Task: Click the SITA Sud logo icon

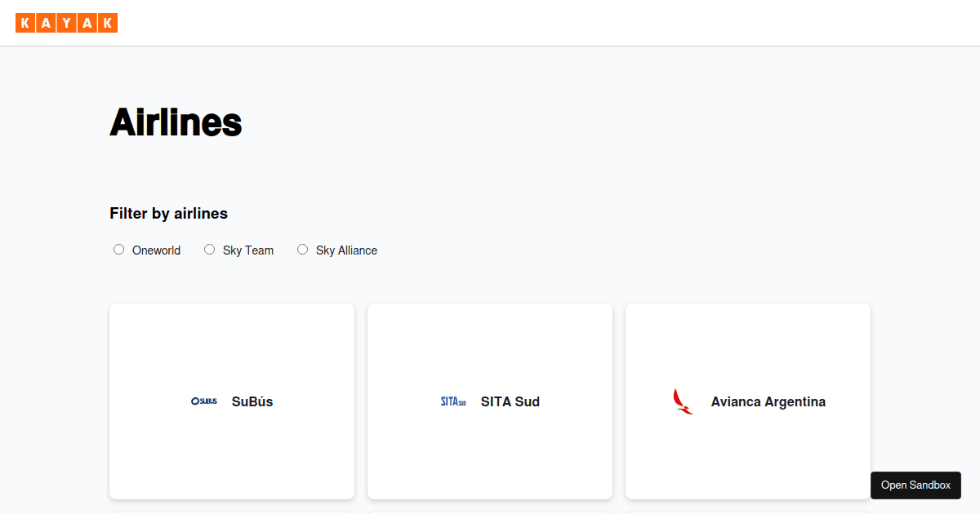Action: 453,401
